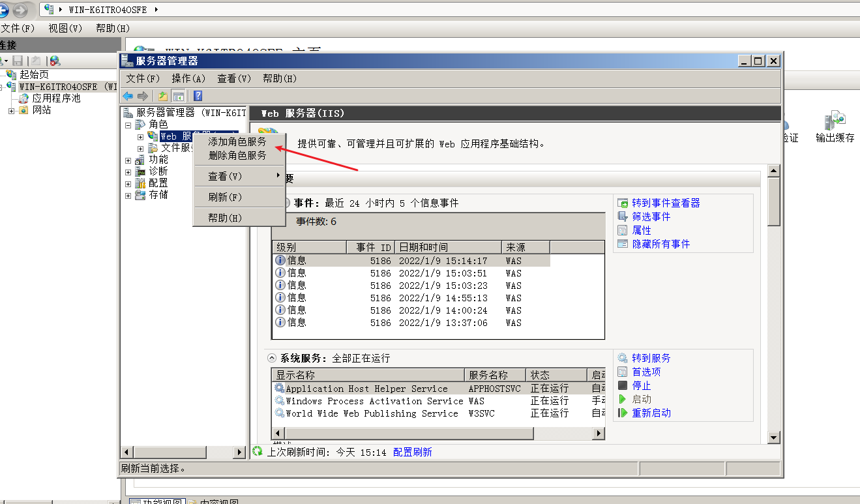Choose 删除角色服务 from the context menu
This screenshot has height=504, width=860.
point(239,155)
